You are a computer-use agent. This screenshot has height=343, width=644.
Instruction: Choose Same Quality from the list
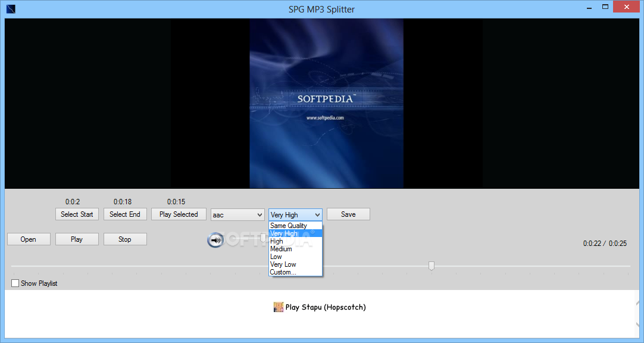295,226
